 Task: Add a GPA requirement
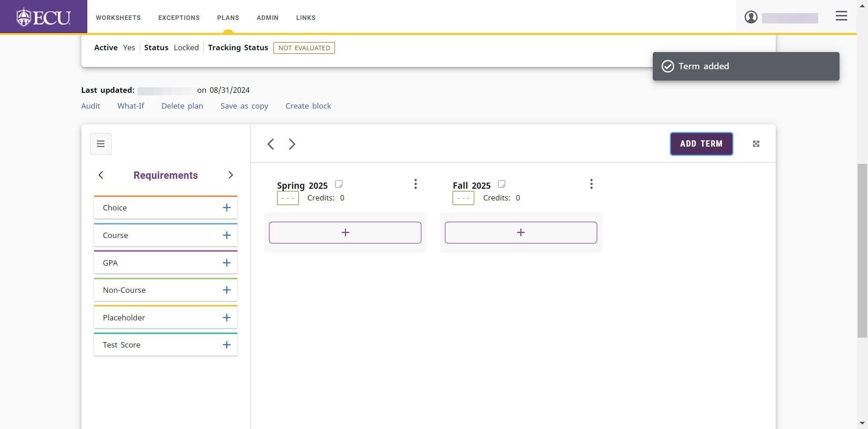pos(226,263)
